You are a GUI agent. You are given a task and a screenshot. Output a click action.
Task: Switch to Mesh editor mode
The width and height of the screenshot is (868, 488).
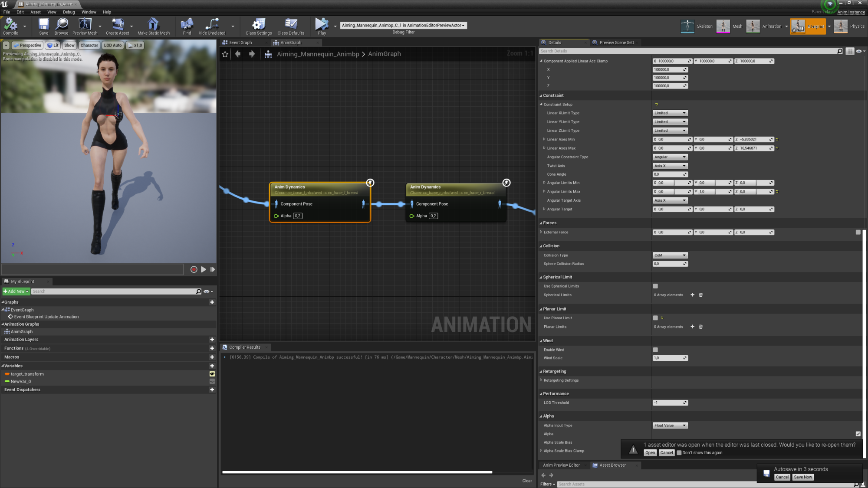click(x=730, y=26)
